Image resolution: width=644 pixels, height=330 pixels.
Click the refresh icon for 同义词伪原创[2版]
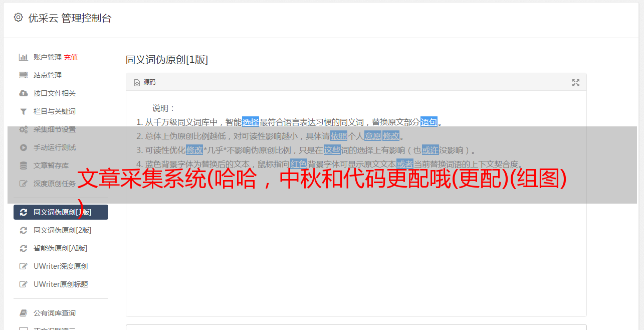[x=23, y=230]
